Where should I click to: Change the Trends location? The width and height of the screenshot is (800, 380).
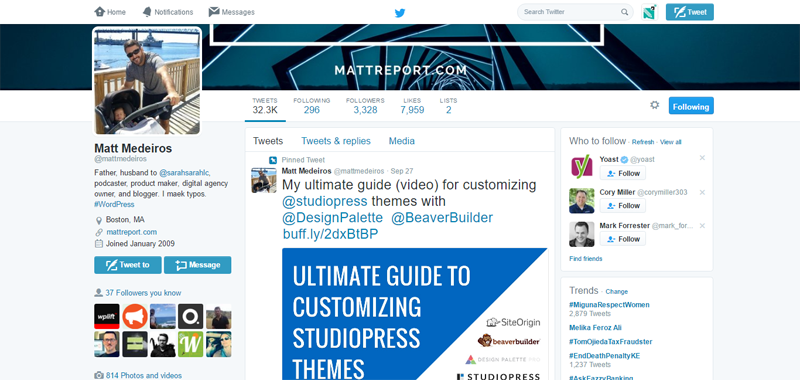[x=616, y=292]
